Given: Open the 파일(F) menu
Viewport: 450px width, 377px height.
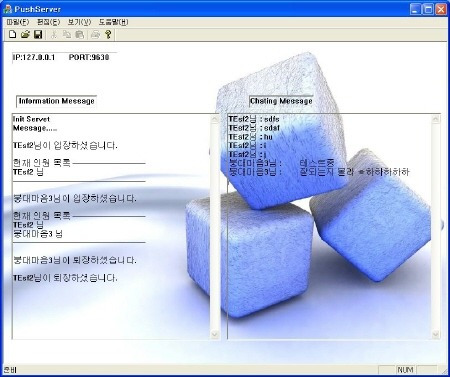Looking at the screenshot, I should [x=18, y=22].
